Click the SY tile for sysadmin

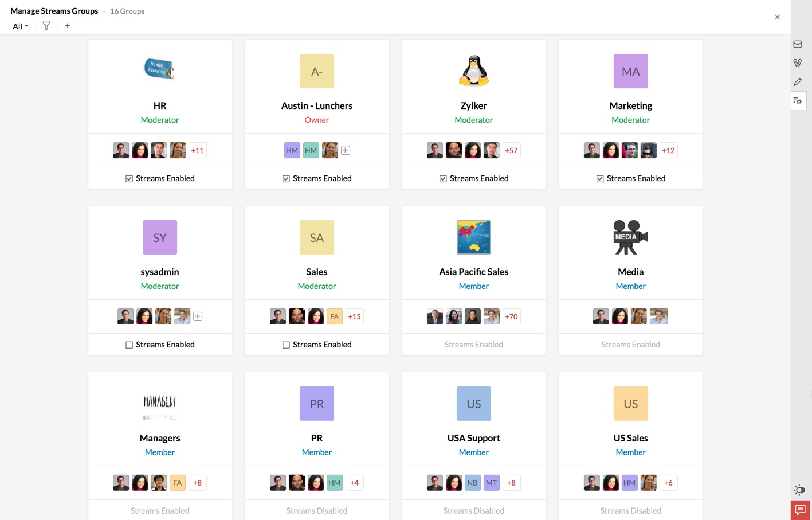[x=160, y=237]
